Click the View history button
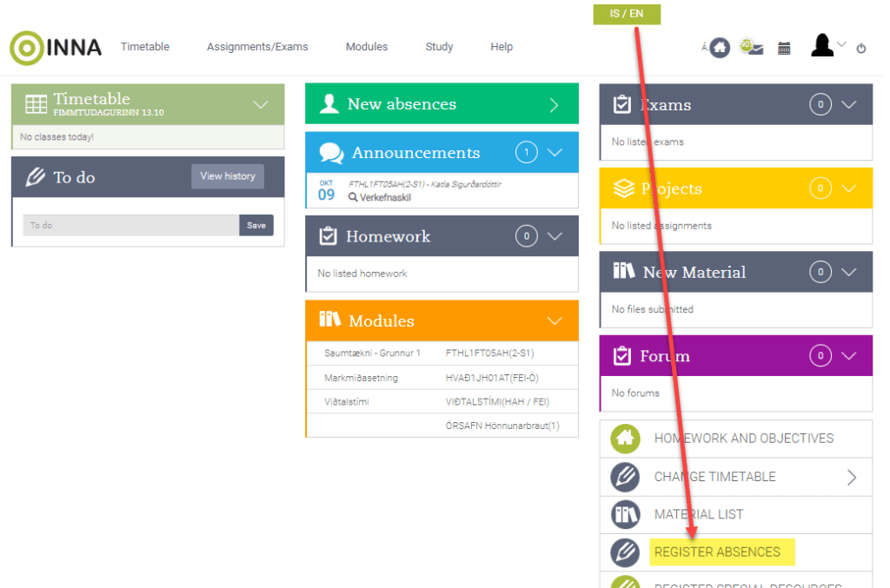The image size is (890, 588). pos(228,176)
